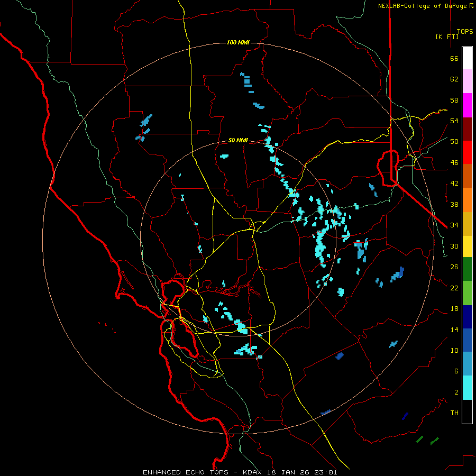Click the "62" legend value
Image resolution: width=476 pixels, height=476 pixels.
pyautogui.click(x=454, y=79)
